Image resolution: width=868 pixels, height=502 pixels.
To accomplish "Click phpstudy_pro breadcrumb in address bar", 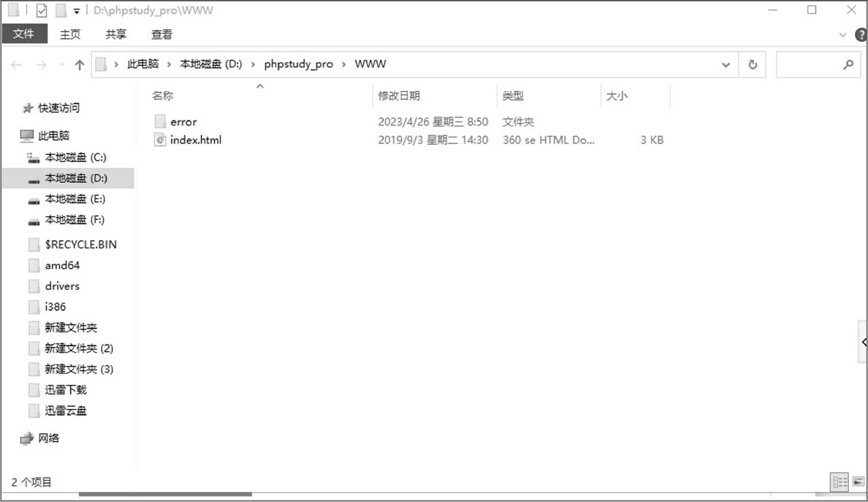I will pyautogui.click(x=299, y=64).
